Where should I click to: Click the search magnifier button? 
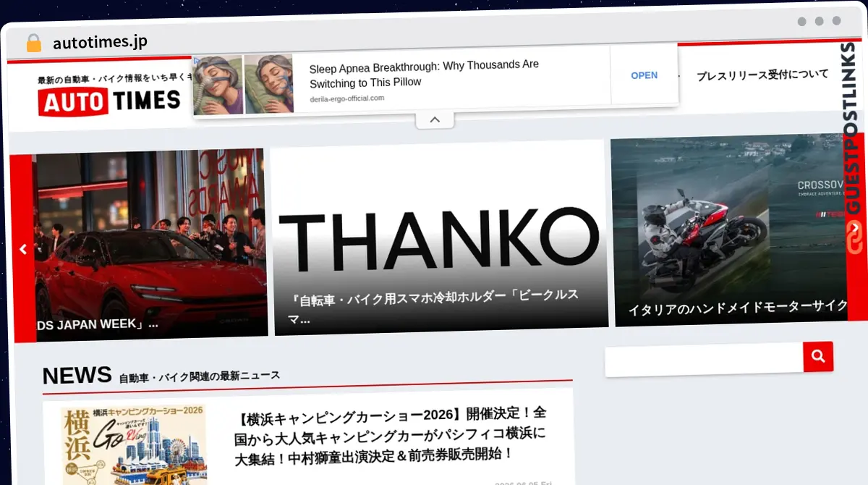coord(818,356)
